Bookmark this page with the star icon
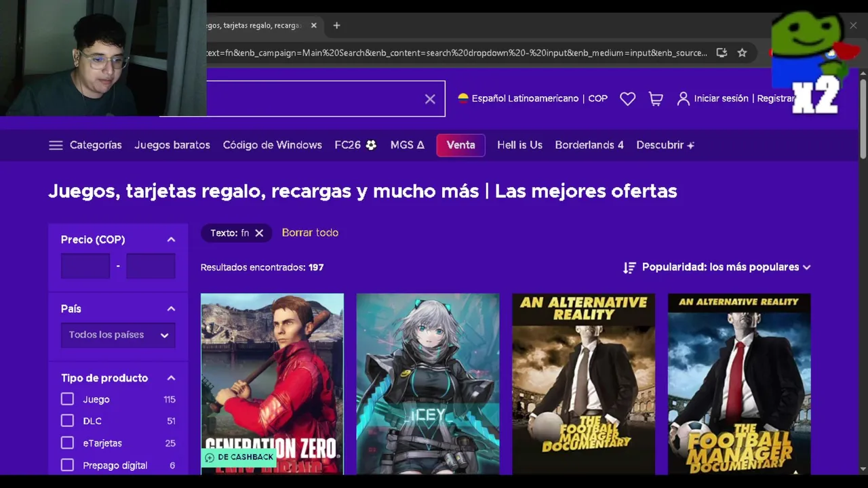Viewport: 868px width, 488px height. pyautogui.click(x=742, y=52)
